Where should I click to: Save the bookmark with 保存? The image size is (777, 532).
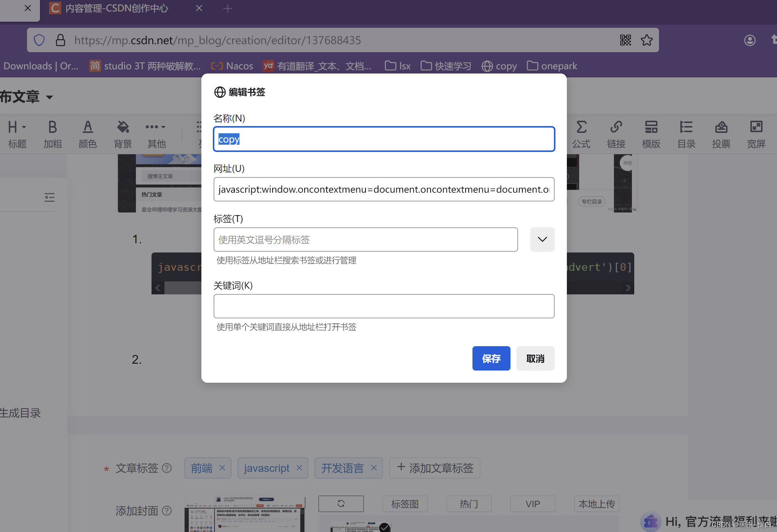(491, 358)
